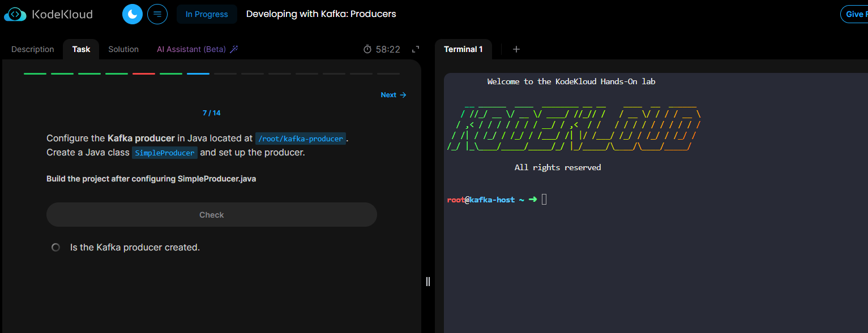Add a new terminal with plus icon
Viewport: 868px width, 333px height.
(516, 49)
